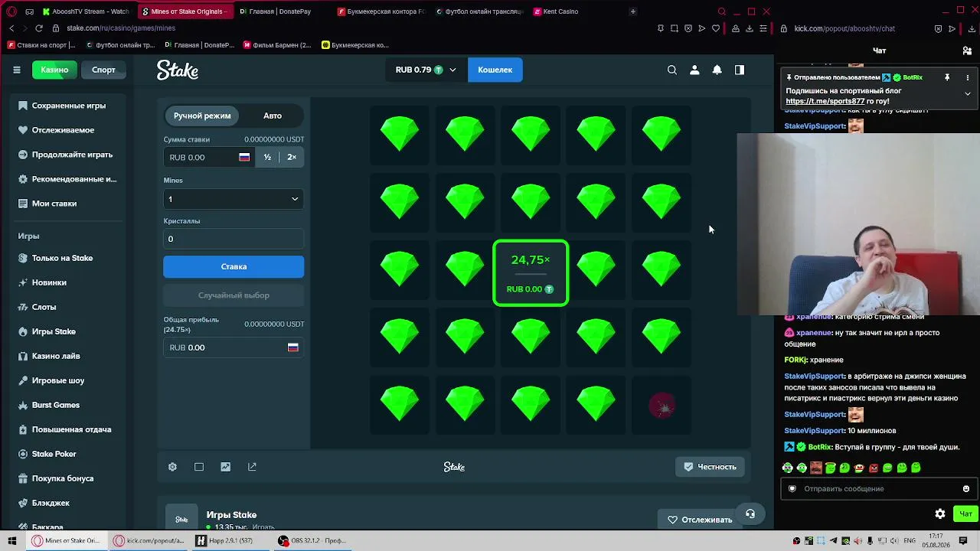Open currency flag in total profit field
Image resolution: width=980 pixels, height=551 pixels.
tap(292, 347)
